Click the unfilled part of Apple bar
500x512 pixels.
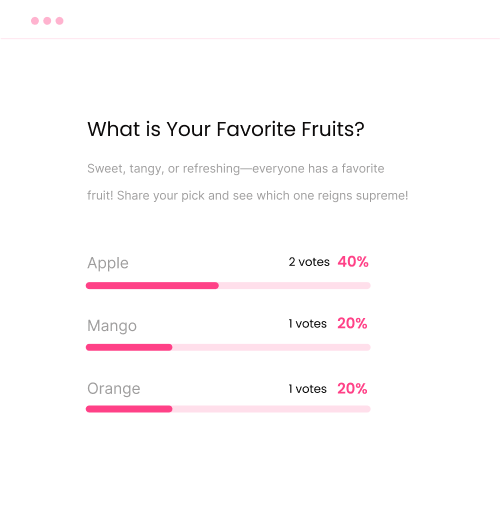(x=295, y=285)
